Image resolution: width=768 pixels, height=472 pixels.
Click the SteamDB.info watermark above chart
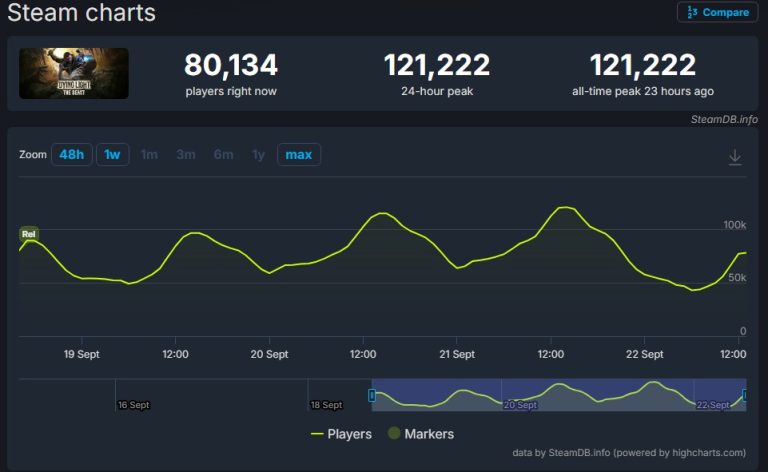[724, 119]
